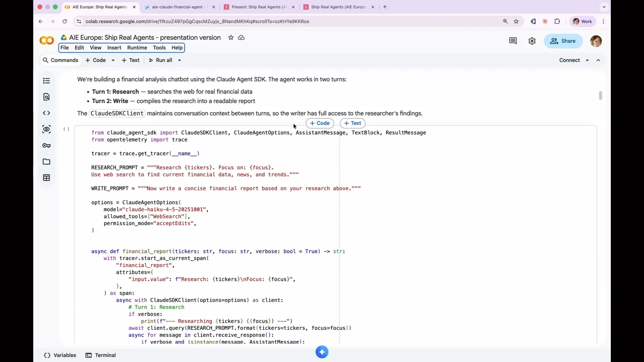The height and width of the screenshot is (362, 644).
Task: Open the Secrets key panel
Action: [46, 145]
